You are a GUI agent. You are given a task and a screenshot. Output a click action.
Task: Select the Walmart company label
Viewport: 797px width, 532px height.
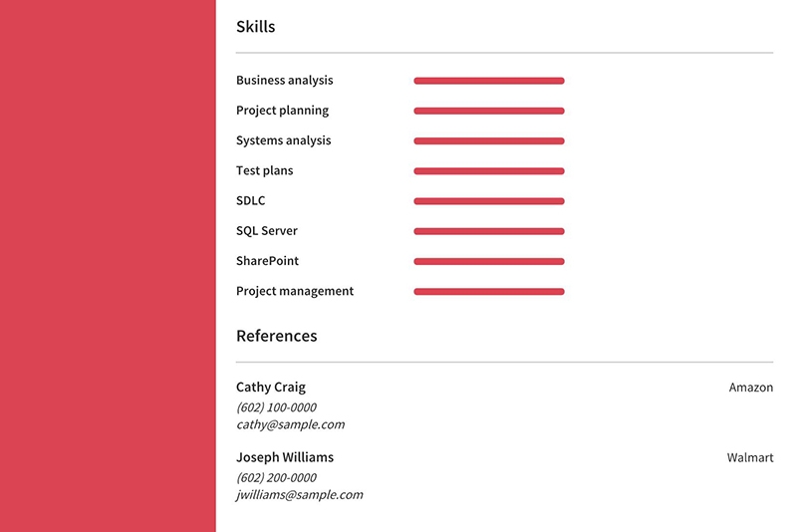pyautogui.click(x=750, y=458)
